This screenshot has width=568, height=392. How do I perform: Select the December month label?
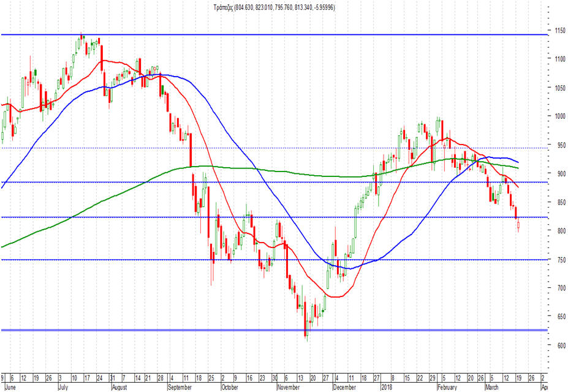pyautogui.click(x=344, y=387)
